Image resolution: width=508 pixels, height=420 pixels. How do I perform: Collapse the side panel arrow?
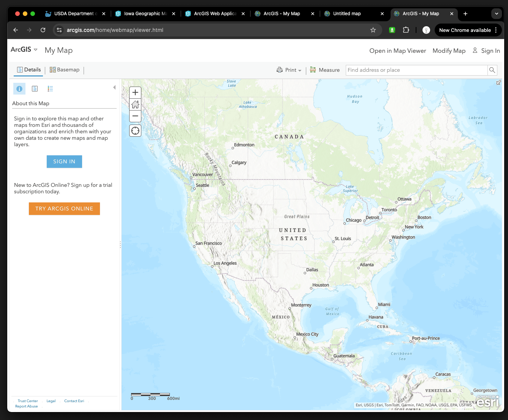(114, 88)
